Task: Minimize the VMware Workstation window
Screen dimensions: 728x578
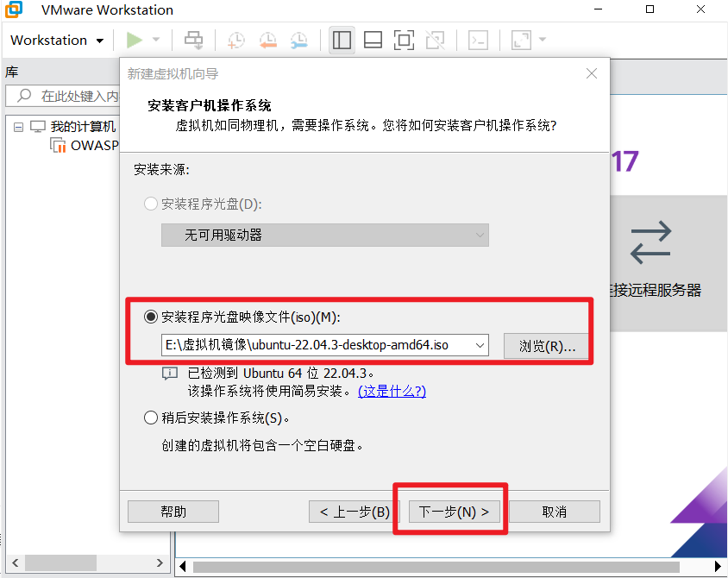Action: (x=599, y=9)
